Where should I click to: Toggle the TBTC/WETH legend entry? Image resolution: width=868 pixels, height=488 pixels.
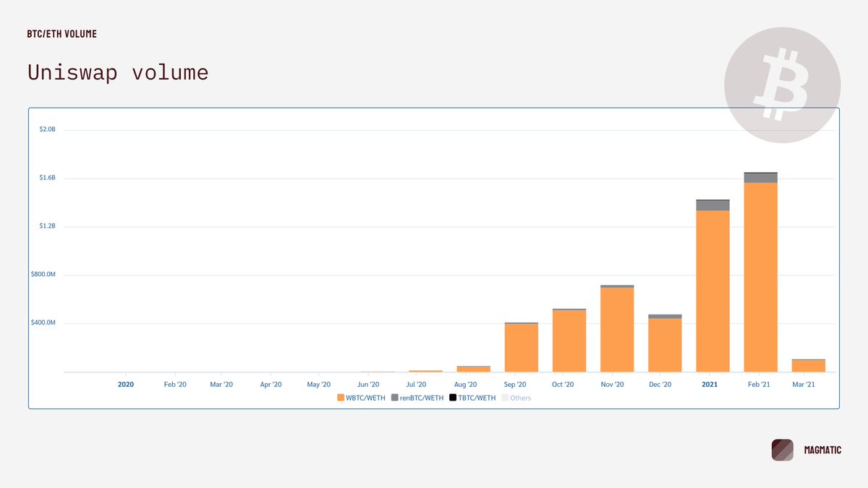click(472, 398)
